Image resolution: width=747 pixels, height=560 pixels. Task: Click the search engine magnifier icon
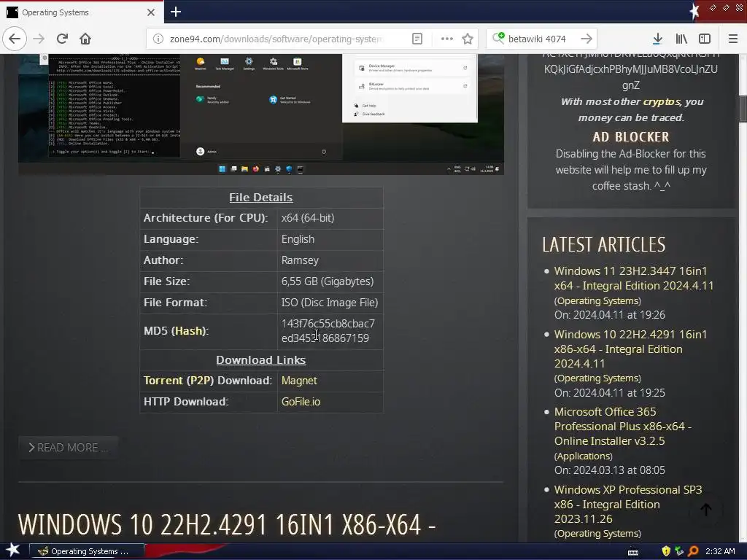point(498,39)
